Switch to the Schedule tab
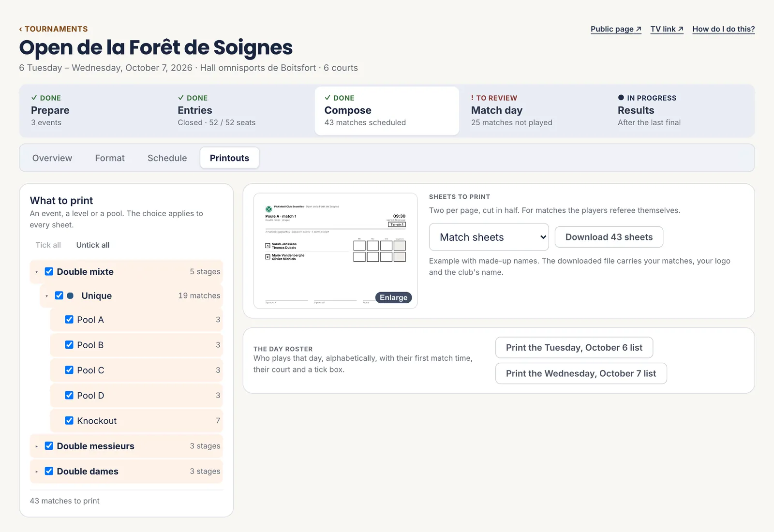Viewport: 774px width, 532px height. [167, 158]
